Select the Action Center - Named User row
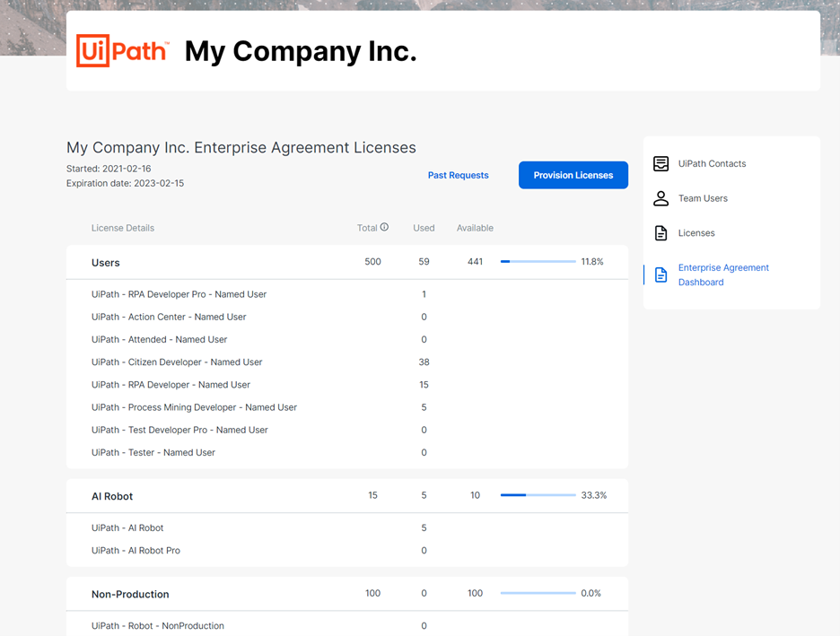Image resolution: width=840 pixels, height=636 pixels. (x=347, y=317)
